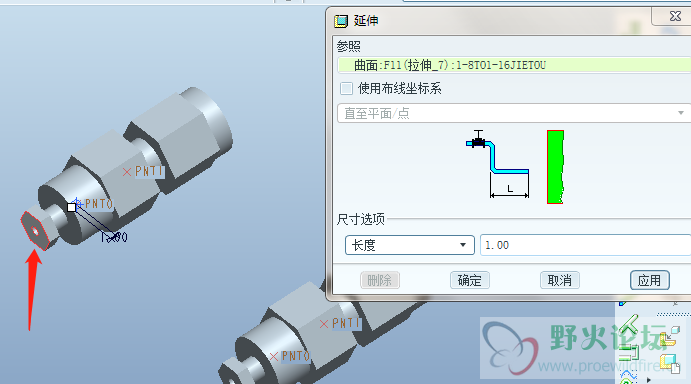691x384 pixels.
Task: Expand the 直至平面/点 dropdown
Action: 513,113
